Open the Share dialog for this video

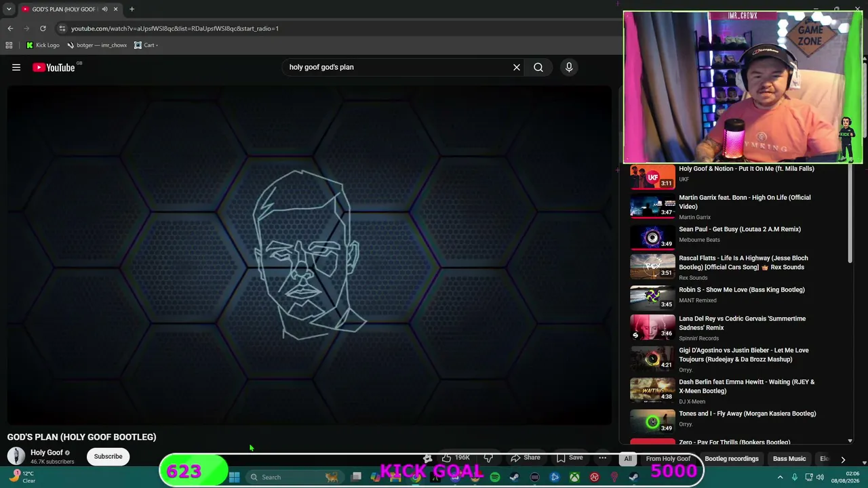526,458
